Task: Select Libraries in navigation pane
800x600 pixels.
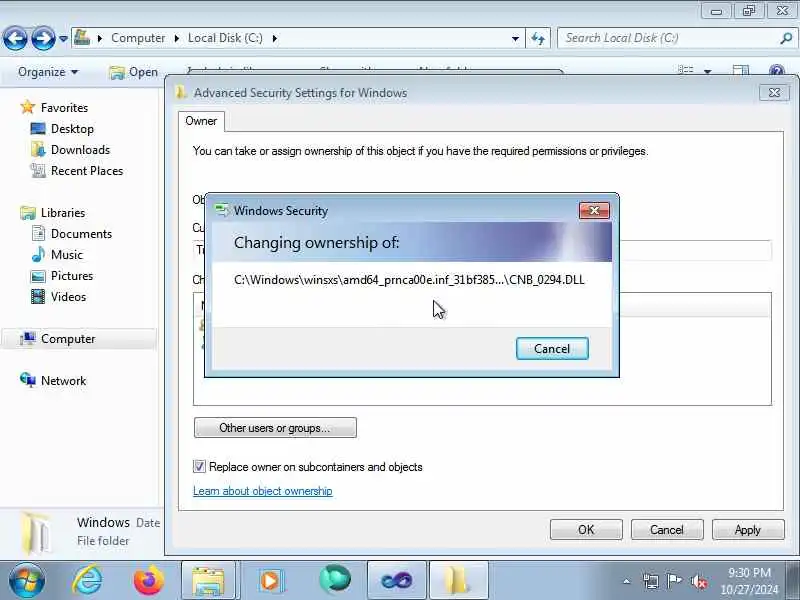Action: coord(63,213)
